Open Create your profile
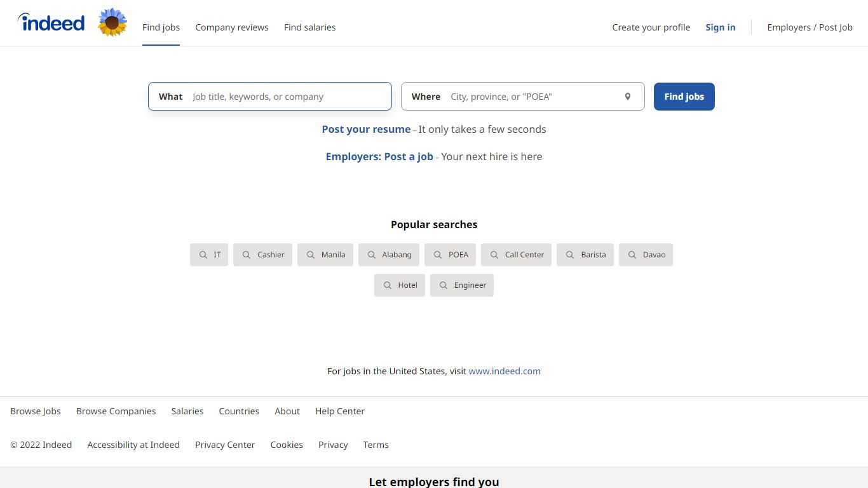Screen dimensions: 868x488 point(651,27)
